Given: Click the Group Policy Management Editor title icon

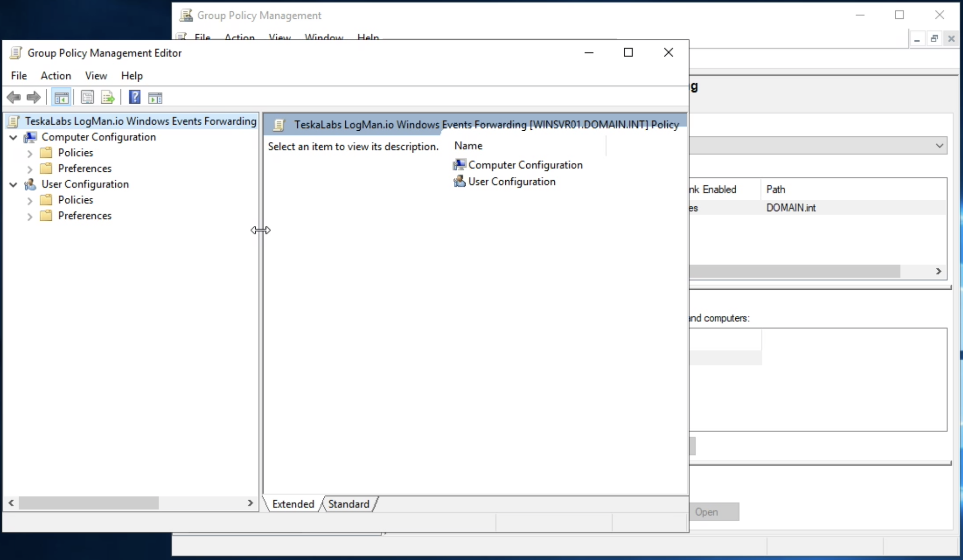Looking at the screenshot, I should 16,53.
